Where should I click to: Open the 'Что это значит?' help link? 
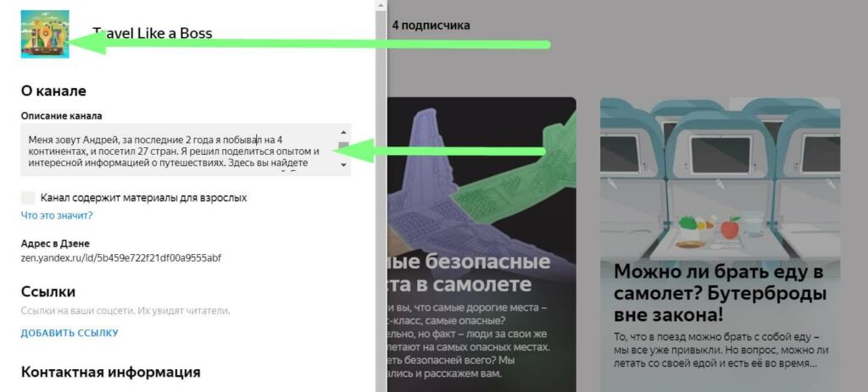pos(57,216)
